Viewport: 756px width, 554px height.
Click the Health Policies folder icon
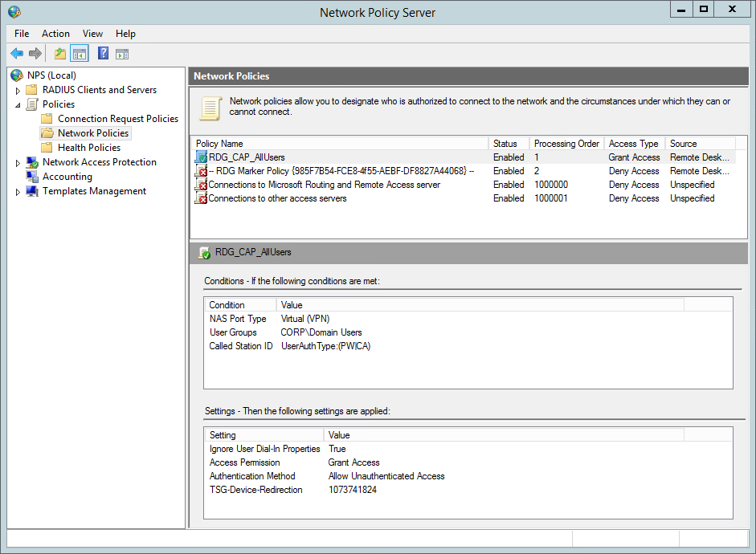coord(47,148)
